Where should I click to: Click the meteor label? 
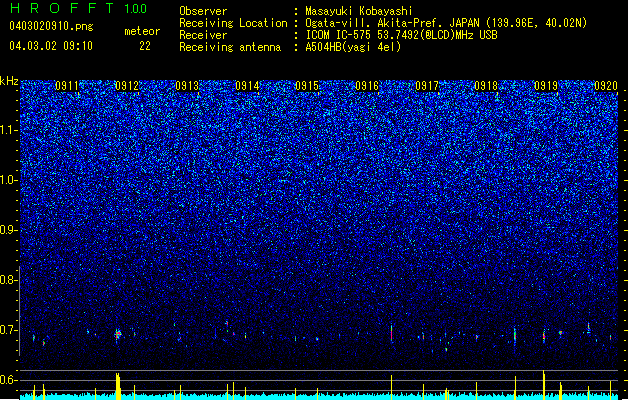tap(142, 31)
